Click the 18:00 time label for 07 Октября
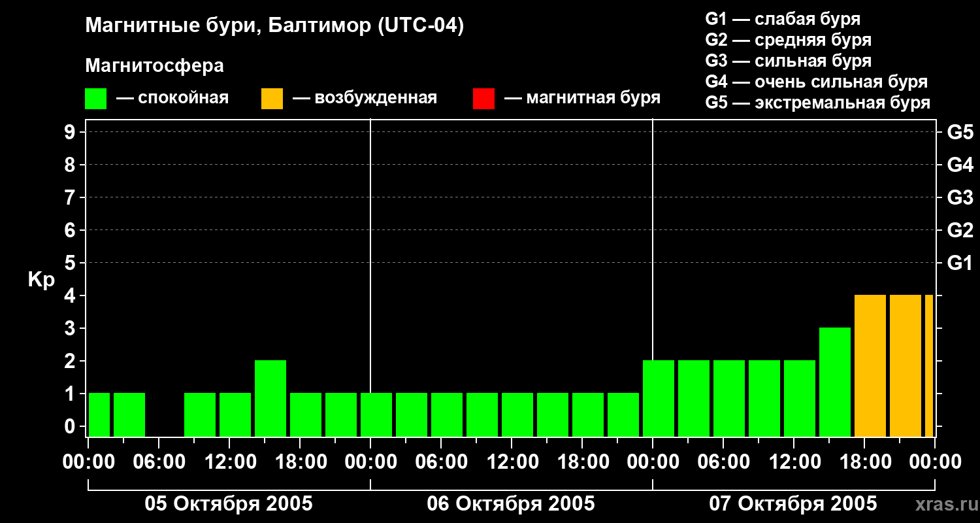 tap(864, 462)
